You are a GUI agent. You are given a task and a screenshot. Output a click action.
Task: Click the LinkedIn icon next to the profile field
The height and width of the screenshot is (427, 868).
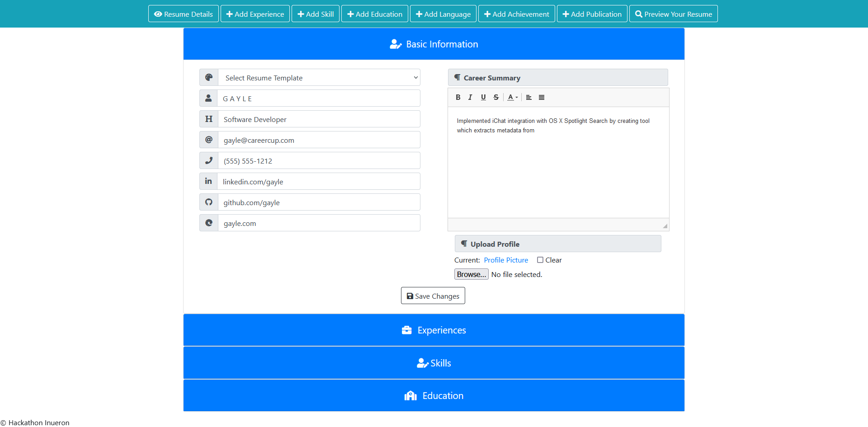click(208, 181)
